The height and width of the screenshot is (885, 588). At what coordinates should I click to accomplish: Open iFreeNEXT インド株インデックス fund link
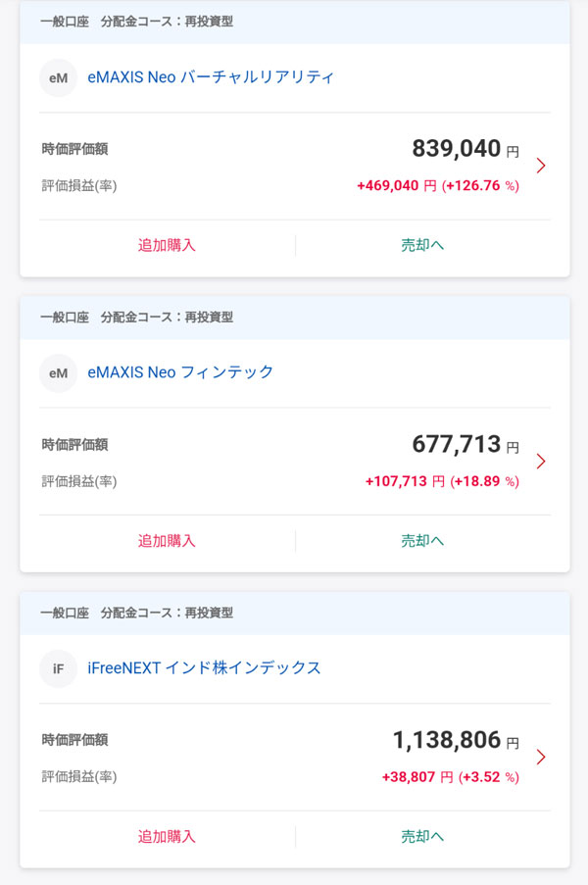point(204,668)
